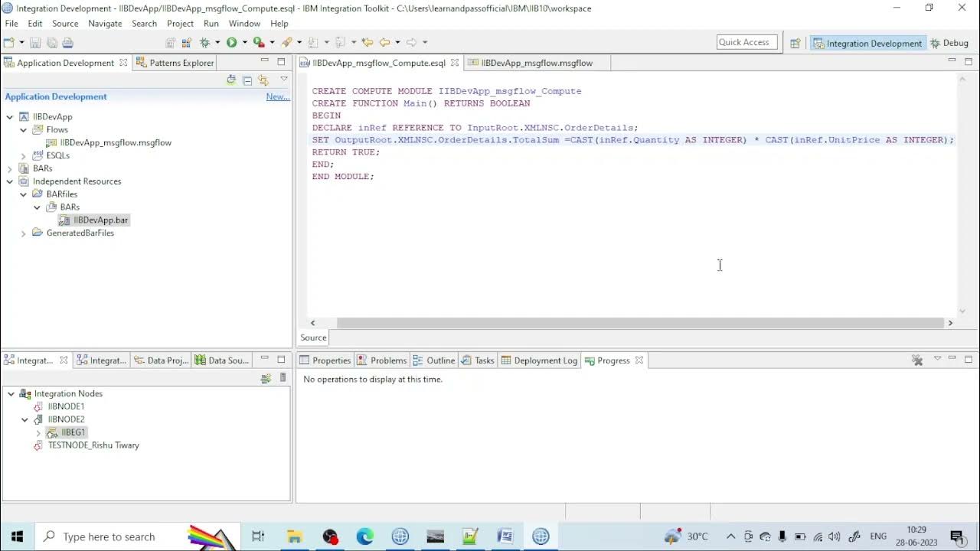
Task: Open Windows Task View icon
Action: (258, 536)
